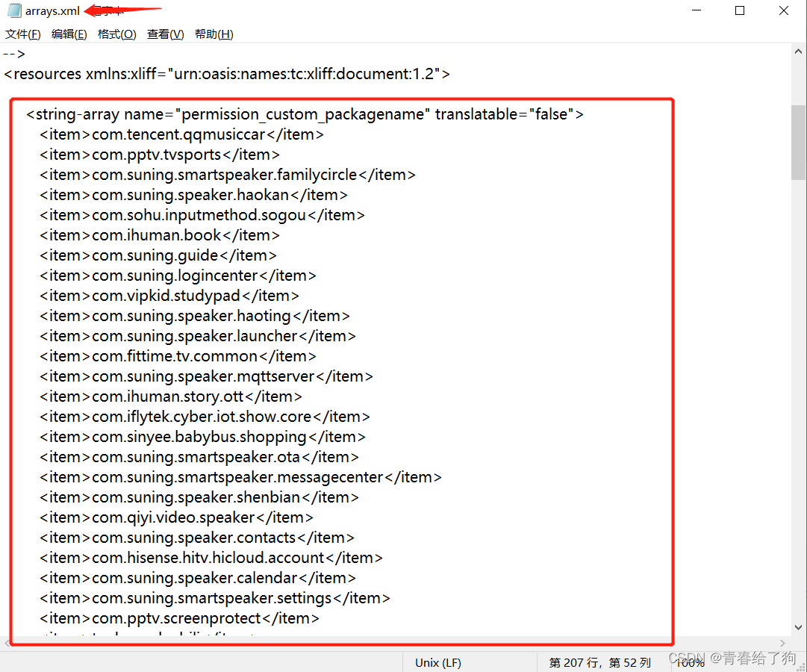This screenshot has height=672, width=807.
Task: Click the com.qiyi.video.speaker item line
Action: point(176,517)
